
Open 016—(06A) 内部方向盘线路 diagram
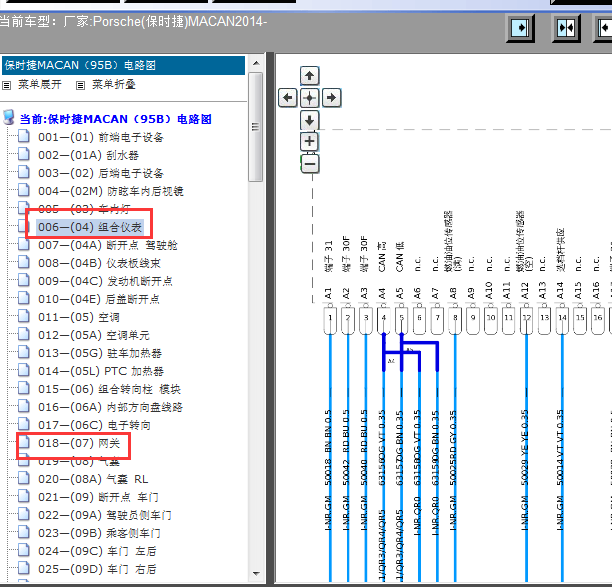[110, 407]
